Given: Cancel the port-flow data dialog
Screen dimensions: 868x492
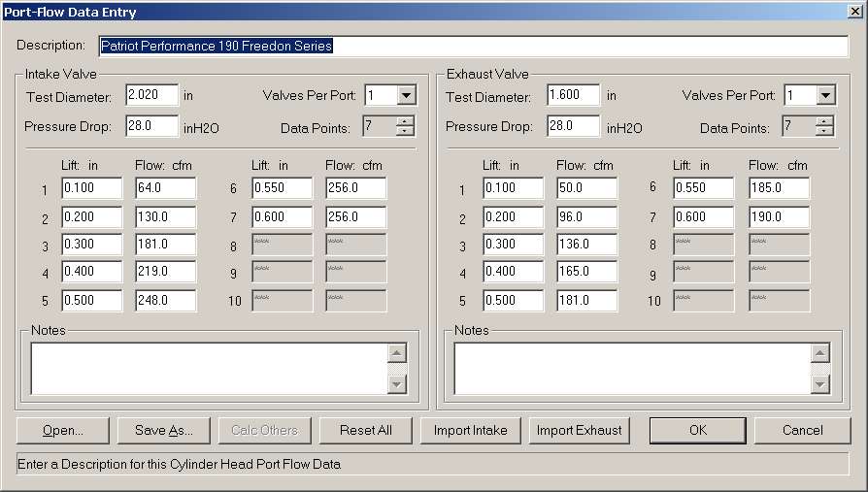Looking at the screenshot, I should 802,431.
